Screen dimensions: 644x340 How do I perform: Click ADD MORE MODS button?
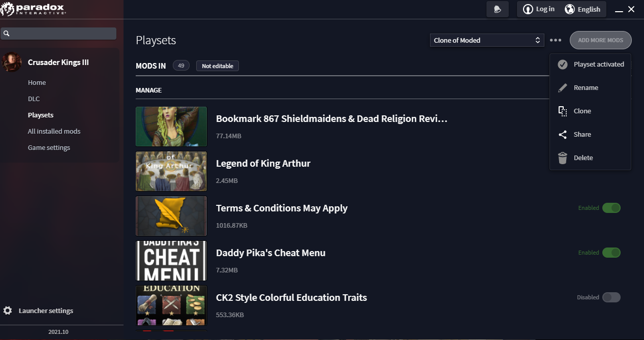pos(600,40)
